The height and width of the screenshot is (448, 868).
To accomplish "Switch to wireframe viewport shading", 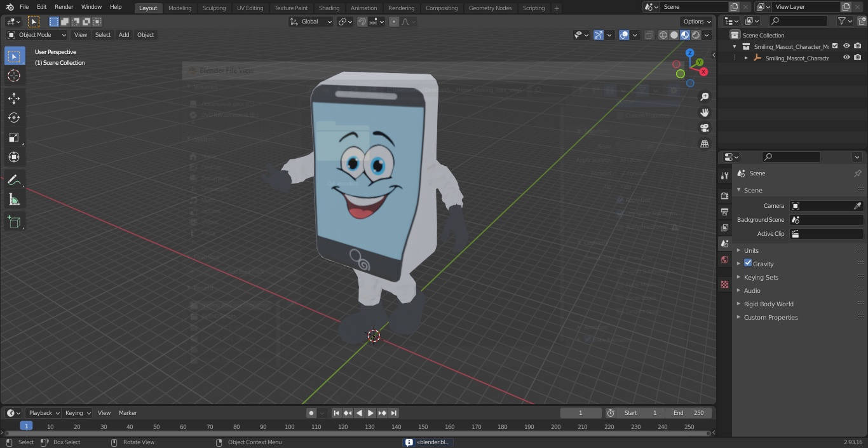I will pos(663,35).
